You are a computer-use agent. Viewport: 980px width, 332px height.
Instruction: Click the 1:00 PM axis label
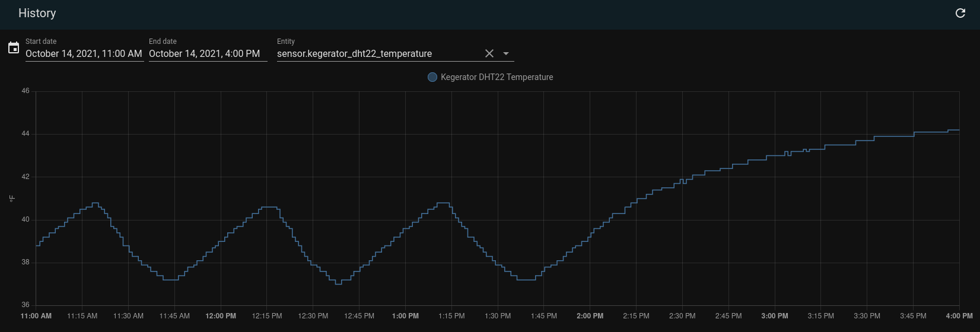pyautogui.click(x=406, y=316)
